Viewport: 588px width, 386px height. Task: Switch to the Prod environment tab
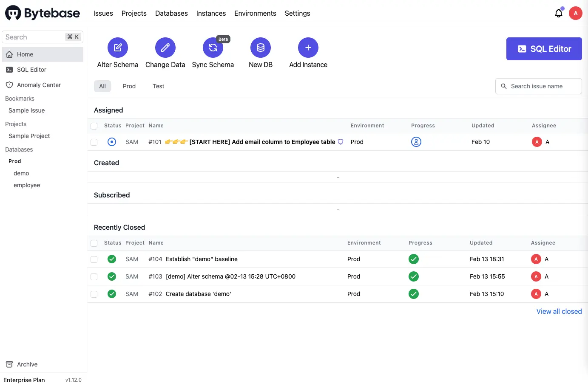pyautogui.click(x=129, y=86)
